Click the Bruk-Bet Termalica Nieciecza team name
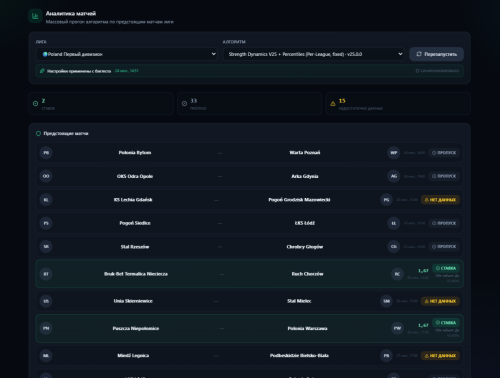The height and width of the screenshot is (378, 500). click(136, 274)
